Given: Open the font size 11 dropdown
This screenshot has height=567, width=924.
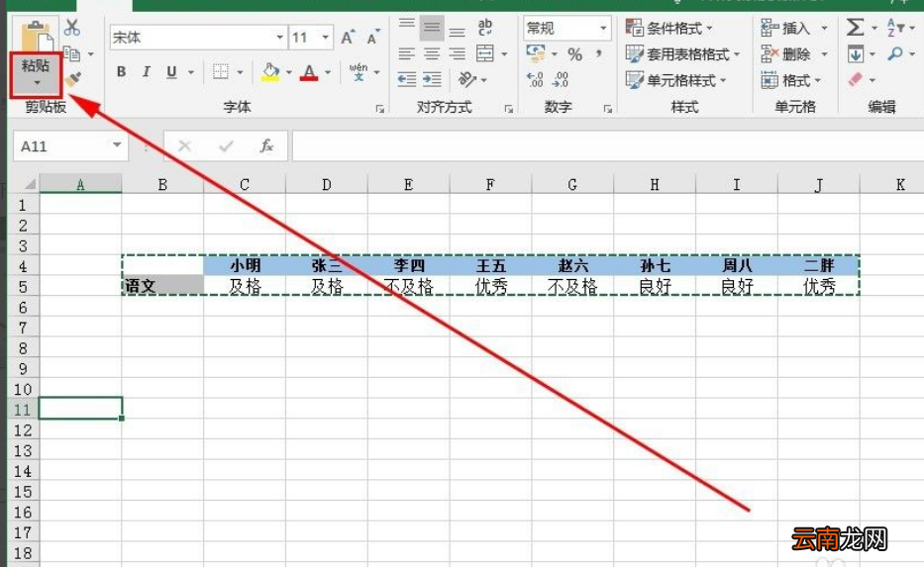Looking at the screenshot, I should click(x=325, y=38).
